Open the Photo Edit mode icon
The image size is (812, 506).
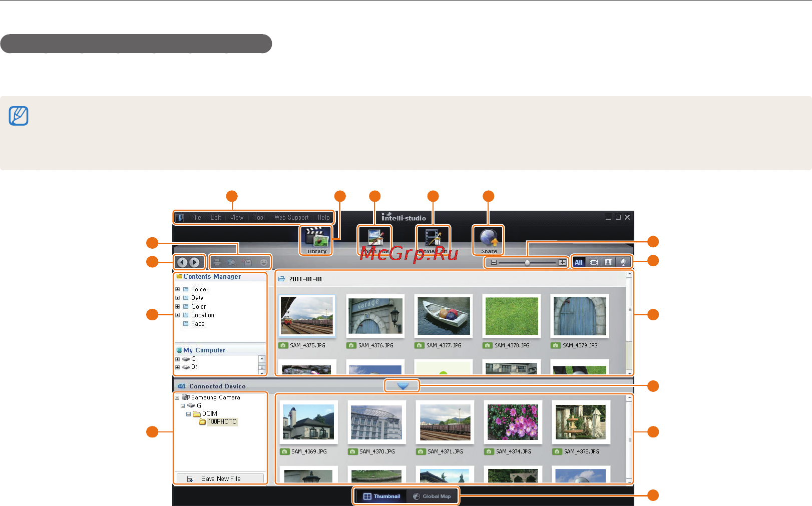pos(374,240)
